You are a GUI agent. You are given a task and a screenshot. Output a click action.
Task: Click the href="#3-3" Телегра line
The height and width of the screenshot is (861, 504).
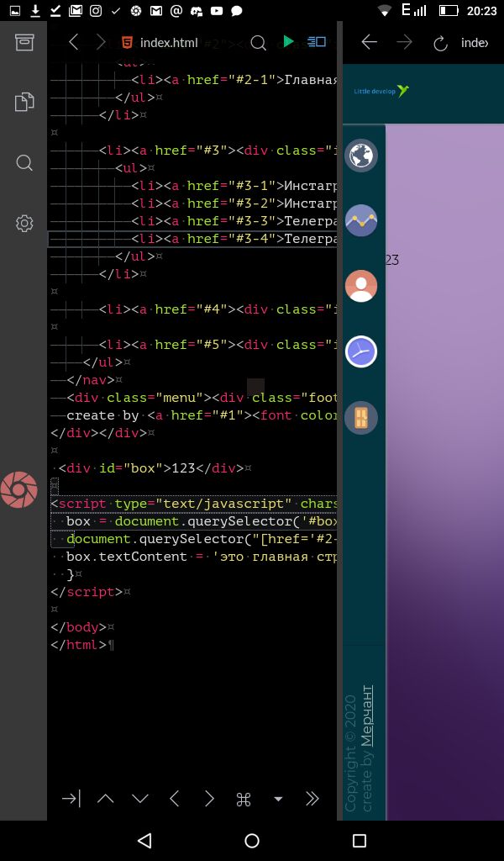point(192,221)
